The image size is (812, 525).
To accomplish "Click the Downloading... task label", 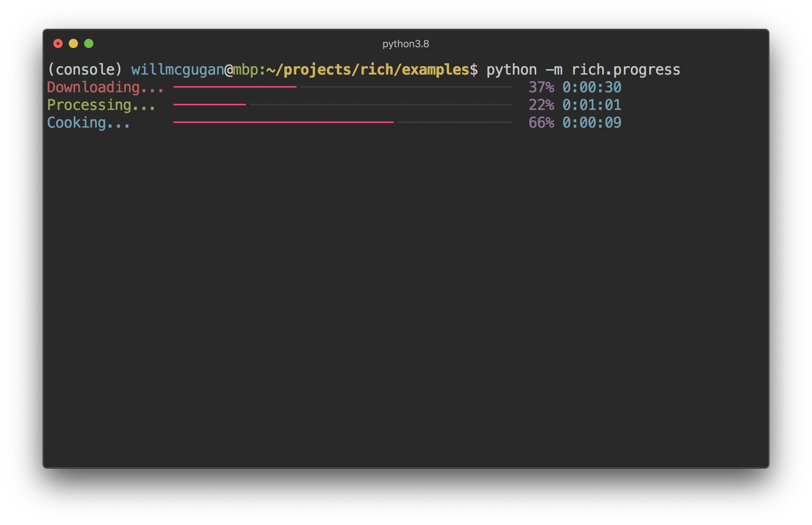I will tap(105, 87).
